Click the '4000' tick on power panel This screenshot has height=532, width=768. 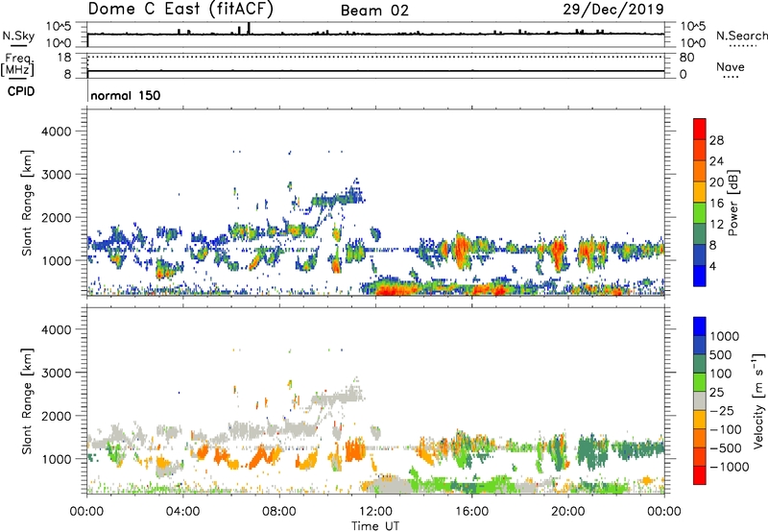point(57,132)
